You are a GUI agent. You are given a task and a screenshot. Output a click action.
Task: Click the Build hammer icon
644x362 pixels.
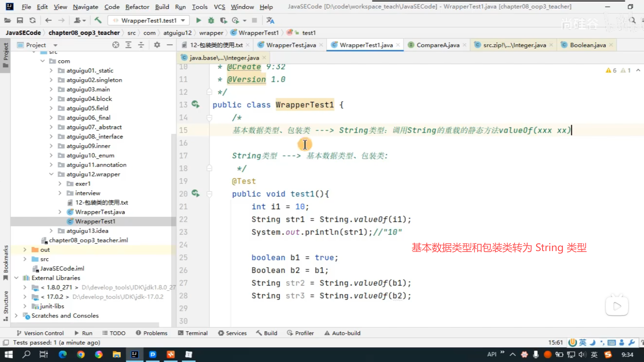98,20
